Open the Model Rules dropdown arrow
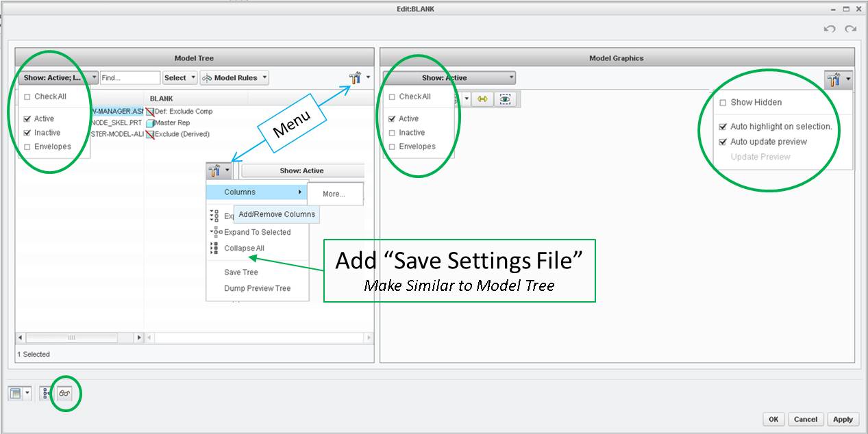The height and width of the screenshot is (434, 868). tap(264, 78)
